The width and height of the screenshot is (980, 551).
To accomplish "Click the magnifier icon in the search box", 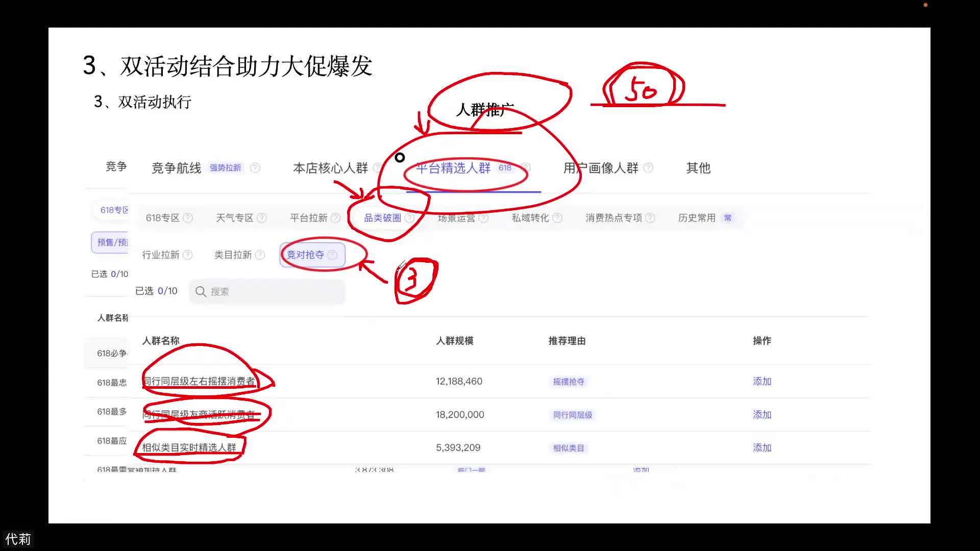I will click(201, 291).
